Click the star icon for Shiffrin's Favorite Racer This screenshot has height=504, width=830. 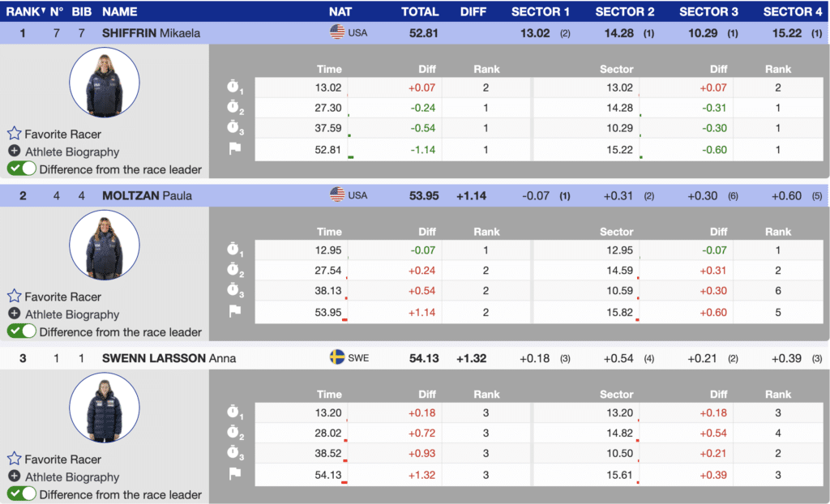(14, 134)
